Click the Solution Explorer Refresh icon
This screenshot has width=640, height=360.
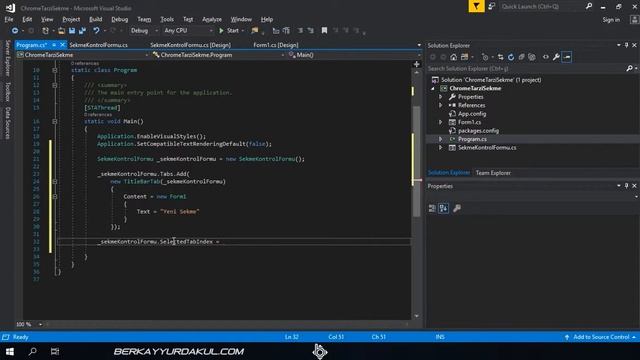point(511,57)
